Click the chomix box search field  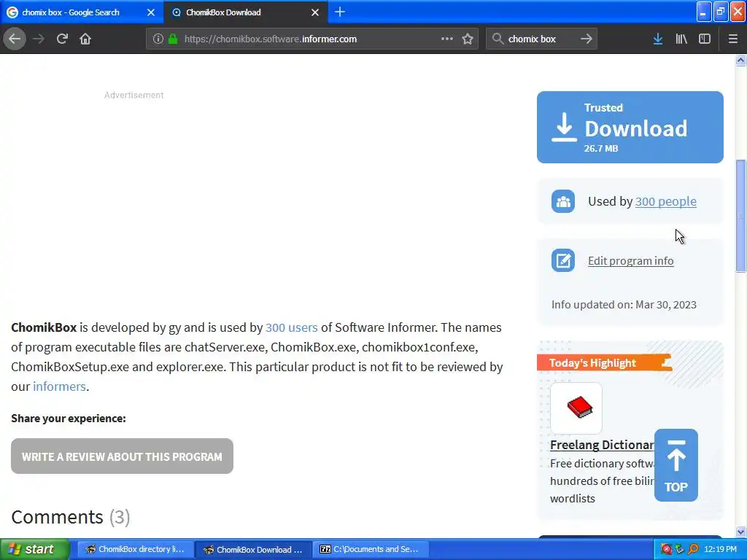541,39
